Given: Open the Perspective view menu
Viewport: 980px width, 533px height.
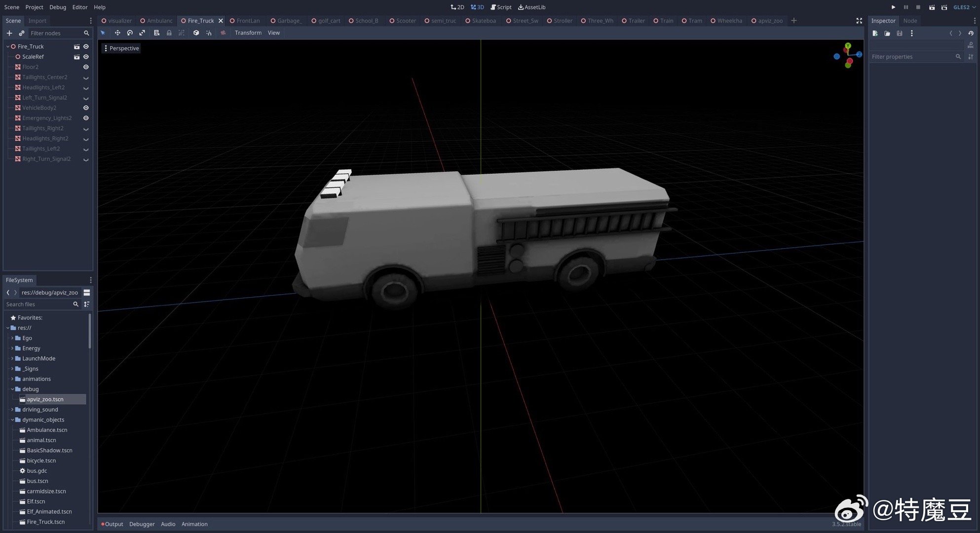Looking at the screenshot, I should [121, 48].
